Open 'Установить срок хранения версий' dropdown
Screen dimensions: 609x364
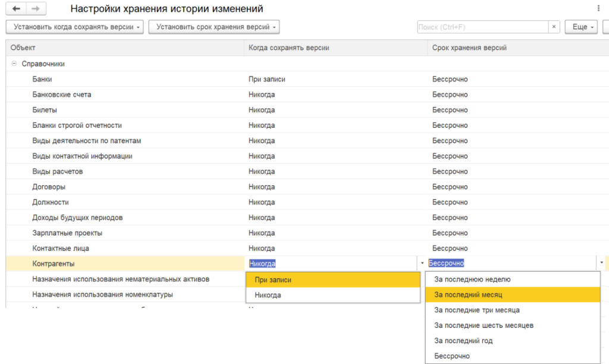coord(214,27)
